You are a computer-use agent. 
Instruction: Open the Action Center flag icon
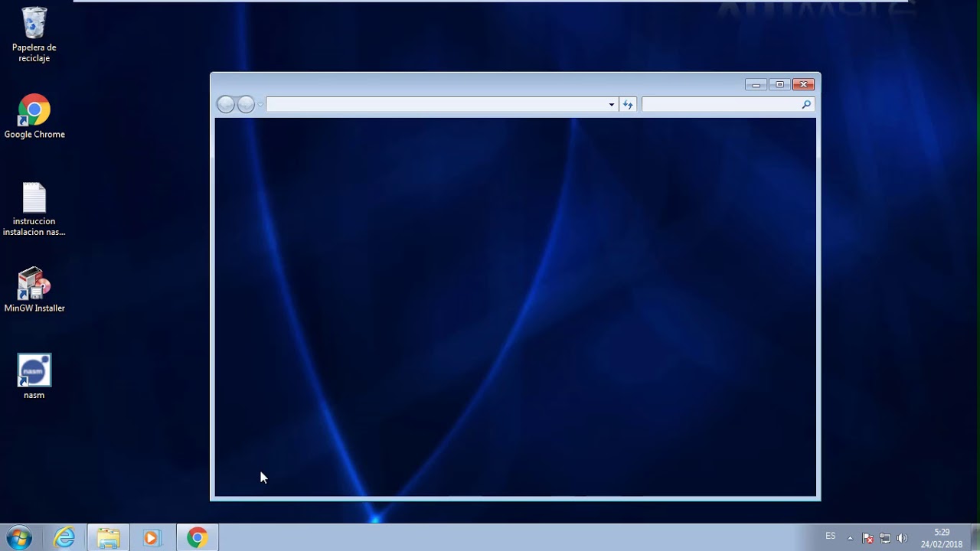[867, 538]
